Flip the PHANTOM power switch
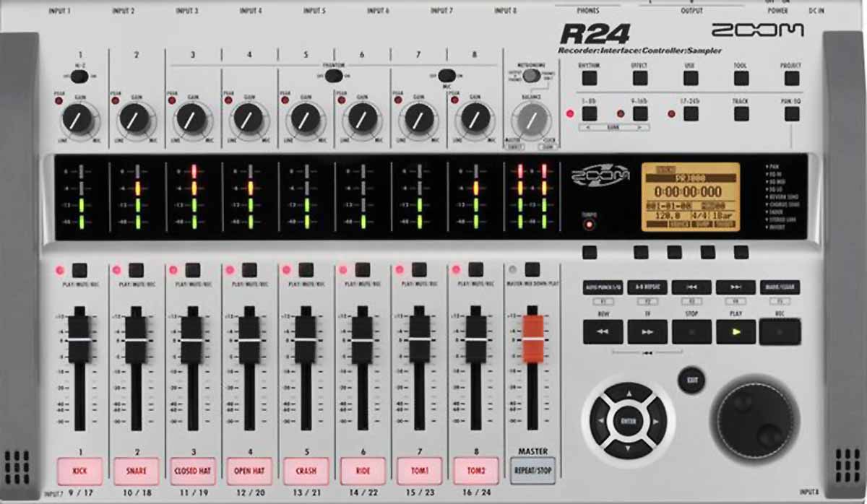867x504 pixels. pyautogui.click(x=334, y=76)
